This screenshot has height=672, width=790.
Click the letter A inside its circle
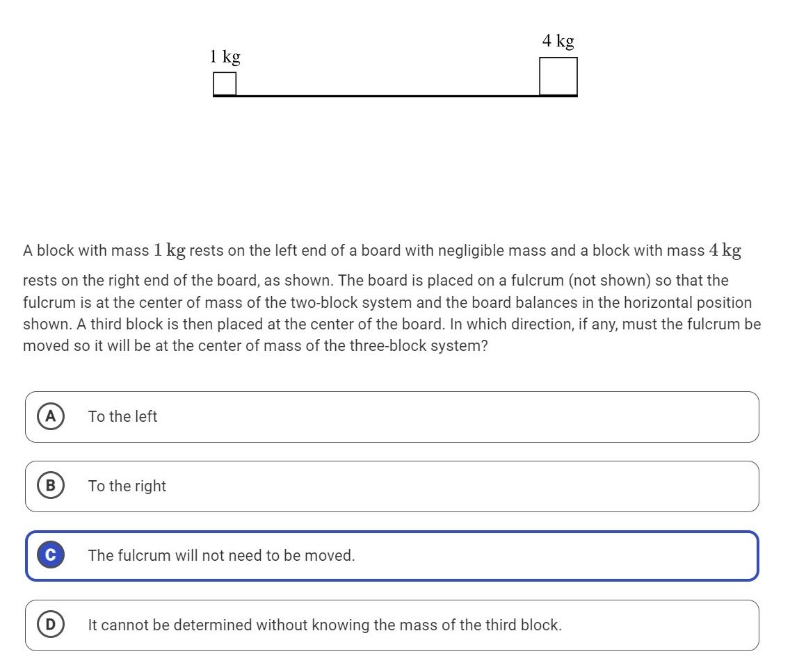pos(49,416)
